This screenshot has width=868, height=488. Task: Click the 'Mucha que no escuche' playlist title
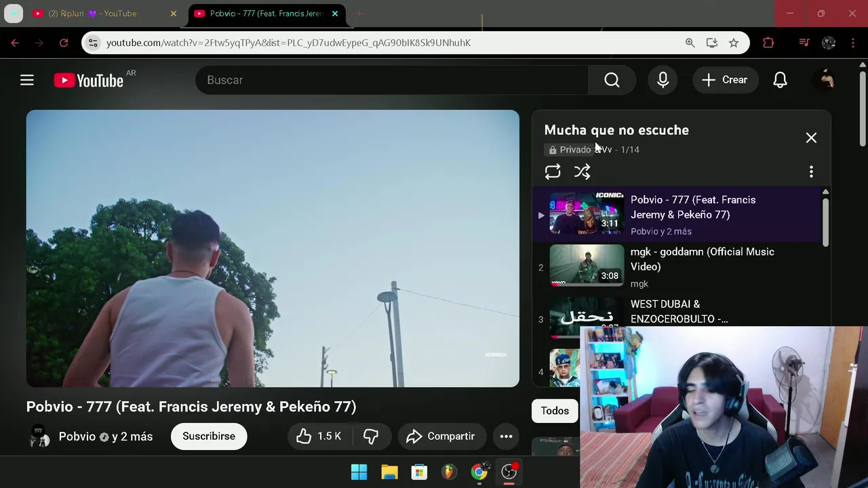616,130
